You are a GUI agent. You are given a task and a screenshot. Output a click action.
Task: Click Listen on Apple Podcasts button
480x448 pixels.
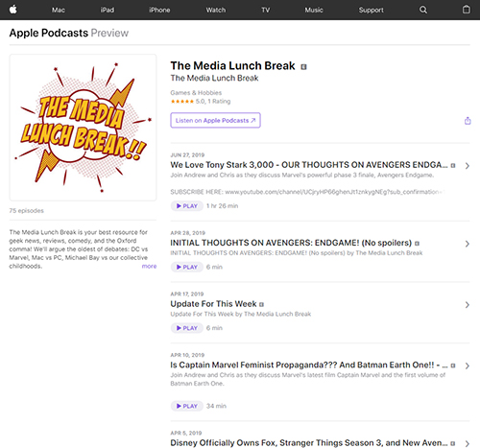click(x=215, y=120)
